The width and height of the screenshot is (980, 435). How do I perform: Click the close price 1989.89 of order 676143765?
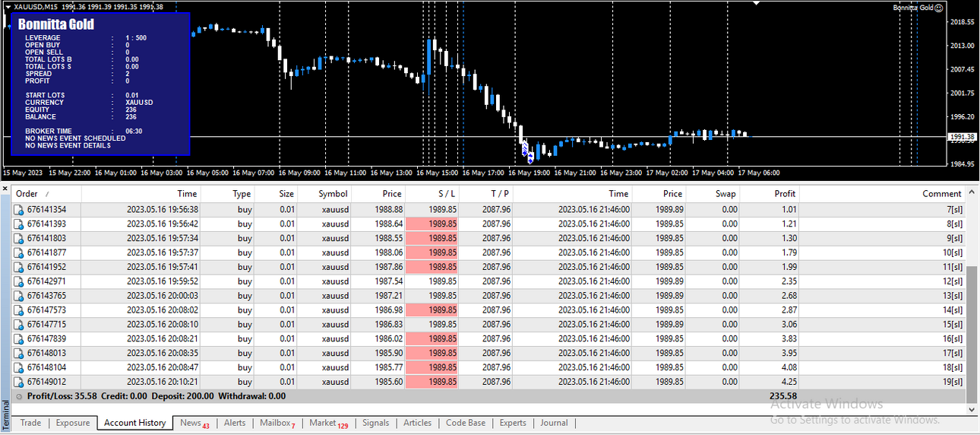coord(669,296)
